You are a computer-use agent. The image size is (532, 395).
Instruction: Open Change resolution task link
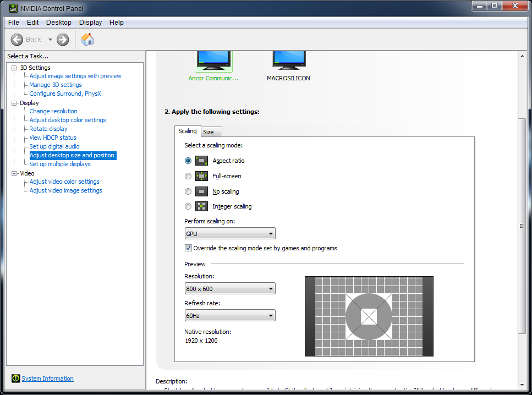click(53, 111)
